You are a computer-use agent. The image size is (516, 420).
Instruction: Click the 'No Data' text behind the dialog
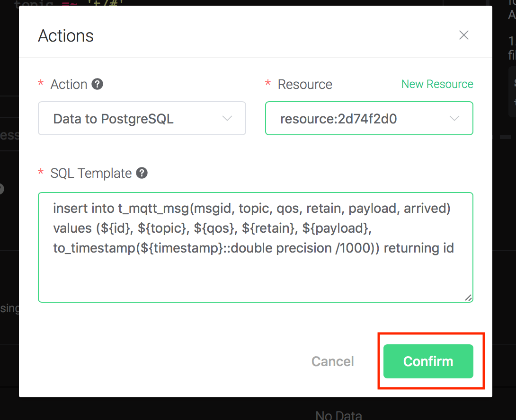[x=338, y=415]
